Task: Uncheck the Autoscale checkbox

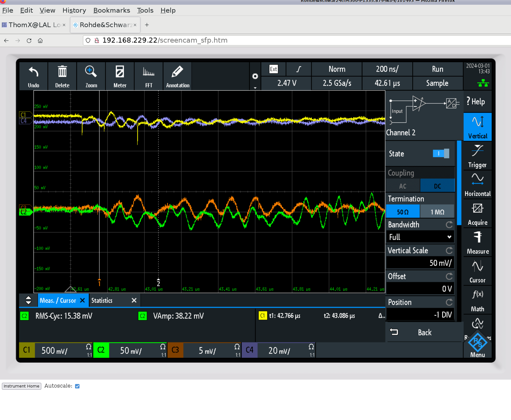Action: (77, 386)
